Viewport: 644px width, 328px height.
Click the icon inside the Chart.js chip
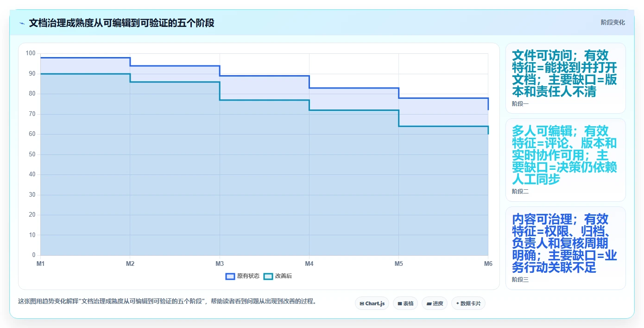[362, 304]
